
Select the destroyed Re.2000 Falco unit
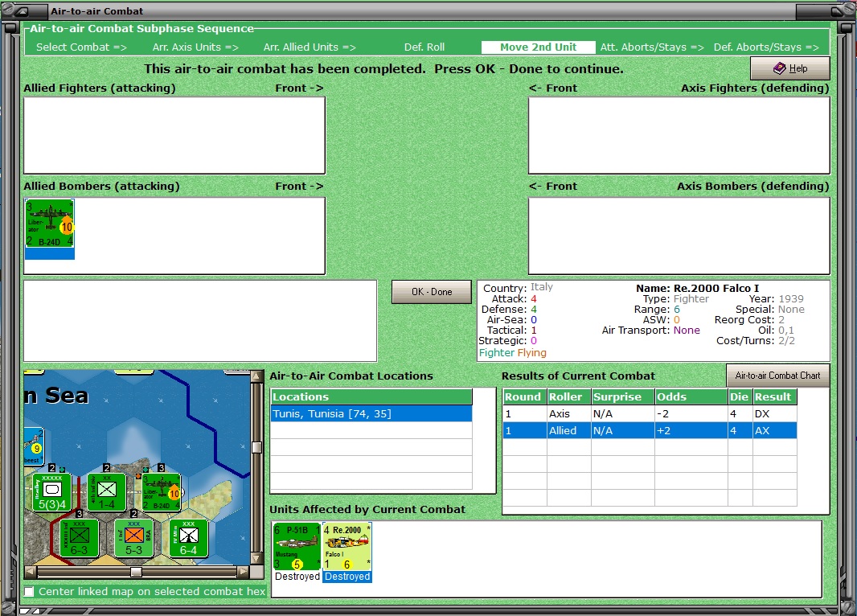point(347,547)
